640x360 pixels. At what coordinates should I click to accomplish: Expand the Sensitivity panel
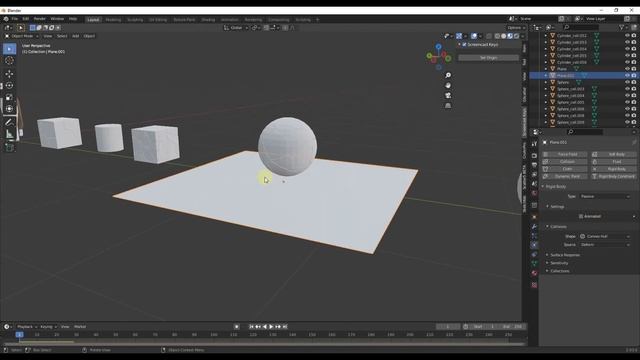click(559, 263)
